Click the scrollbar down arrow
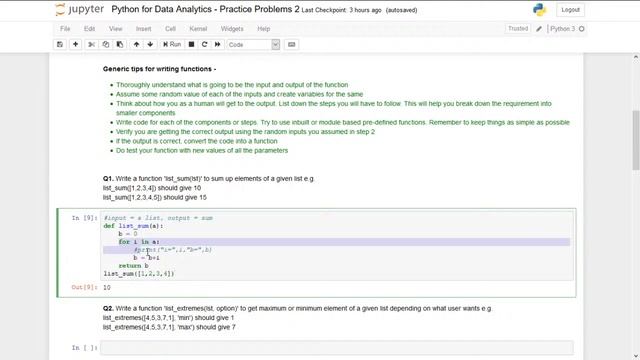Viewport: 640px width, 360px height. 636,356
